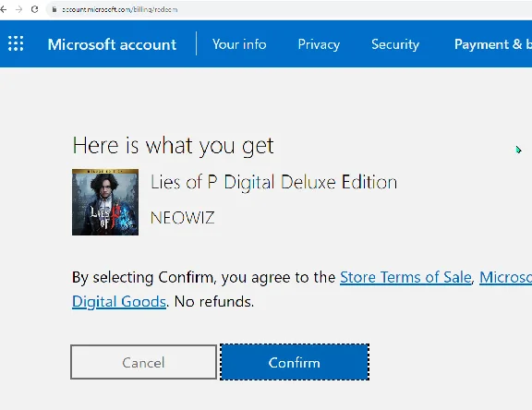Open the Microsoft account home link
532x410 pixels.
pos(112,44)
